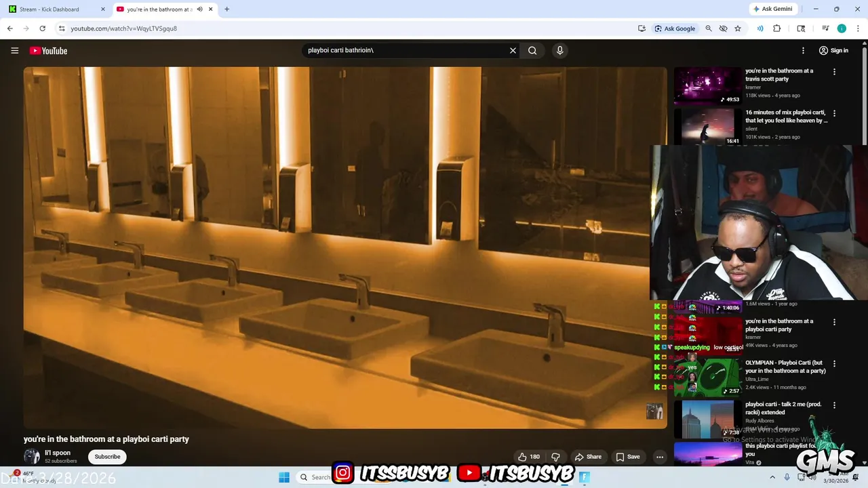868x488 pixels.
Task: Clear the search box with the X icon
Action: (513, 50)
